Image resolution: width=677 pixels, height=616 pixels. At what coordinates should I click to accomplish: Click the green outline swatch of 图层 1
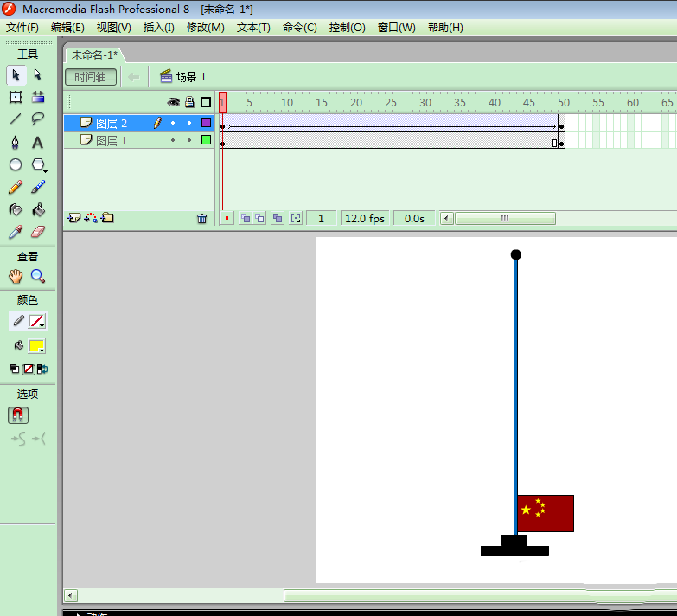[206, 140]
